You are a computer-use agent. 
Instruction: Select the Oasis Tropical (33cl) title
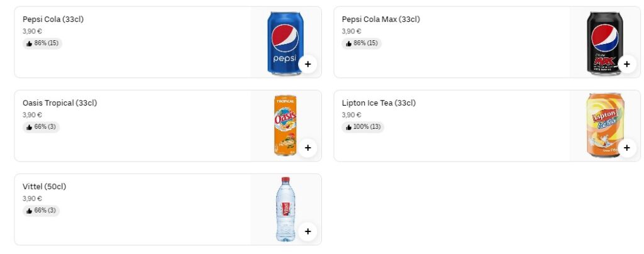point(60,103)
